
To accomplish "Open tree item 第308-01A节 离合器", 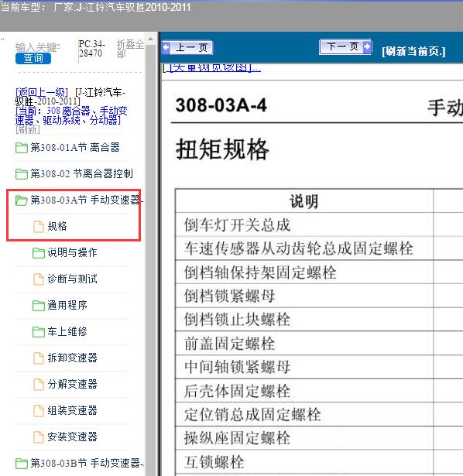I will tap(75, 148).
